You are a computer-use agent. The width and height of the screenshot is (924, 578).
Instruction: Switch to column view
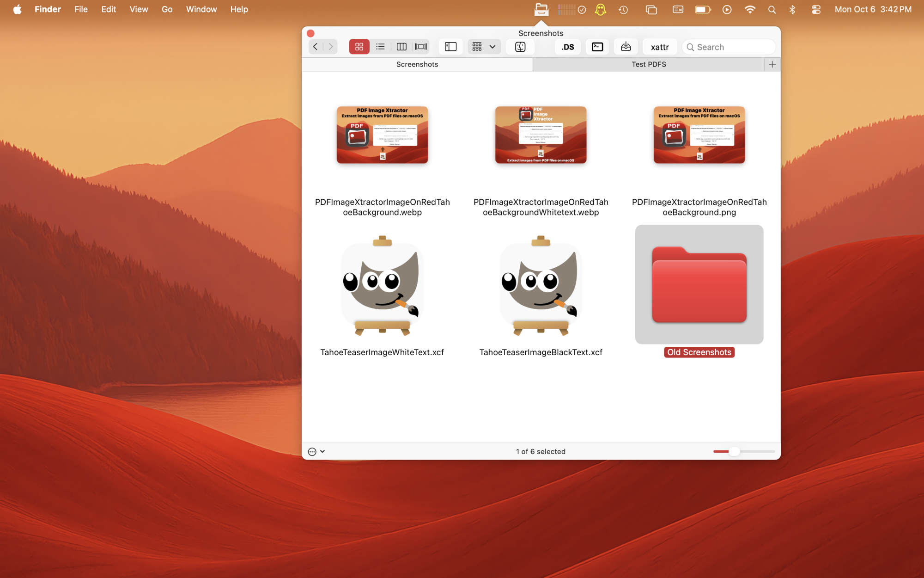pos(401,47)
